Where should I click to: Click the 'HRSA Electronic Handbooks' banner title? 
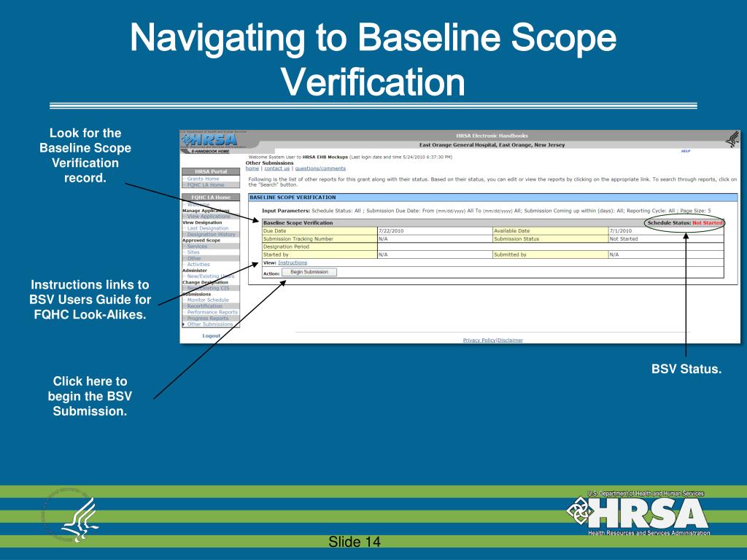[x=492, y=136]
